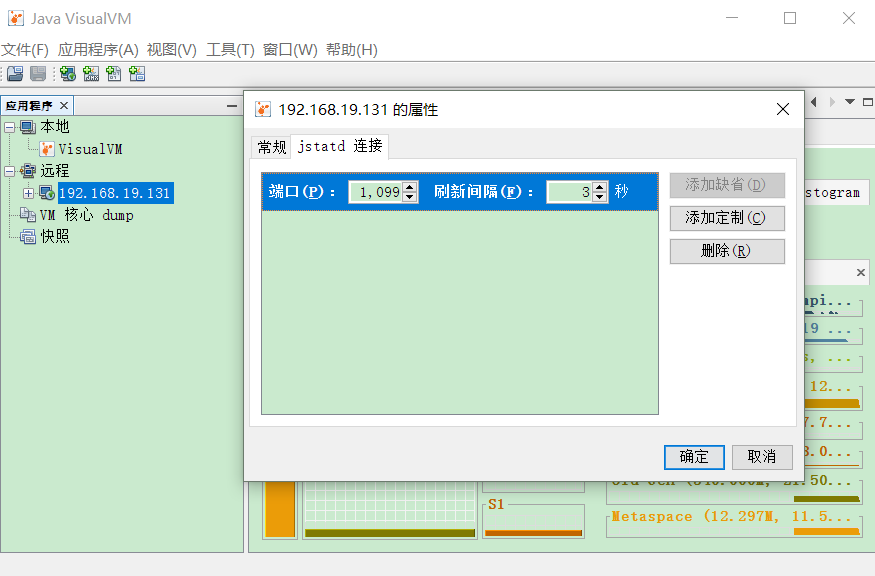The width and height of the screenshot is (875, 576).
Task: Confirm with the 确定 button
Action: tap(694, 457)
